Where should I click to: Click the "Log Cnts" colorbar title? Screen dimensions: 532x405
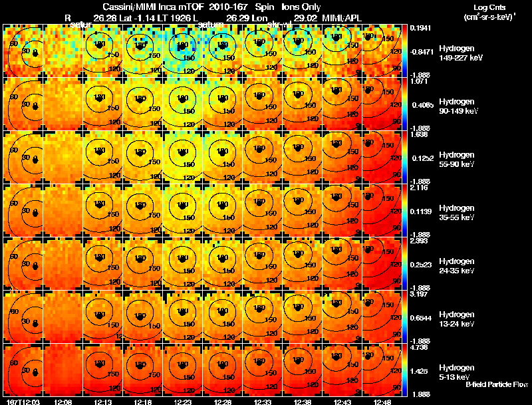pyautogui.click(x=489, y=7)
